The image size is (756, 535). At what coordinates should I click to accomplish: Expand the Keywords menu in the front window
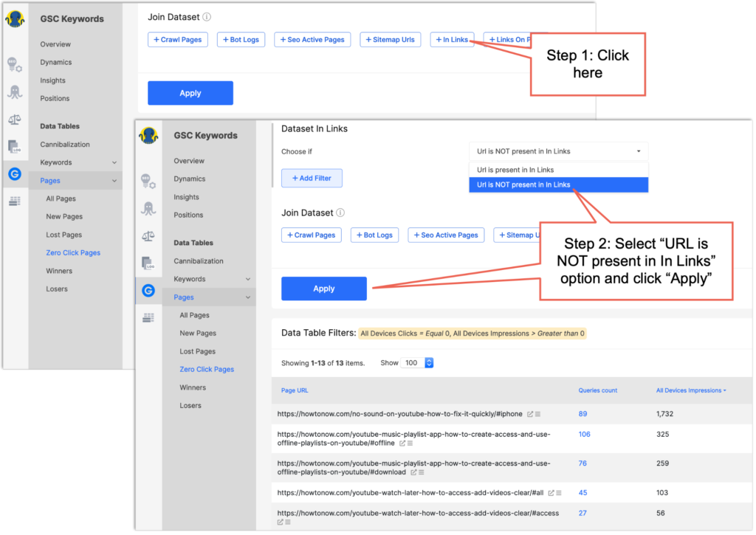click(209, 279)
